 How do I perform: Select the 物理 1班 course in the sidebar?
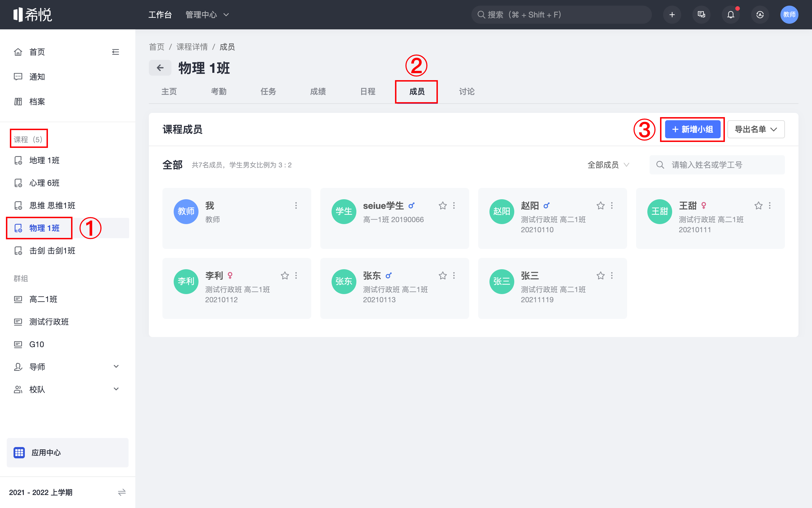click(68, 228)
